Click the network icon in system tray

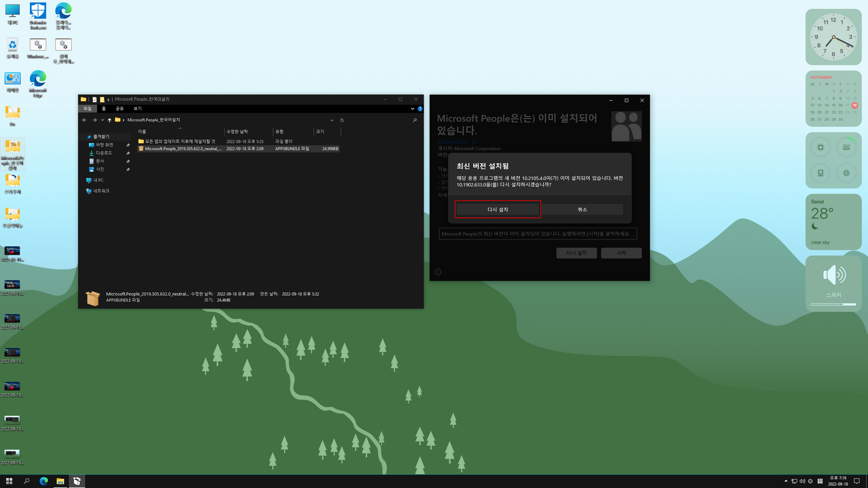click(794, 481)
